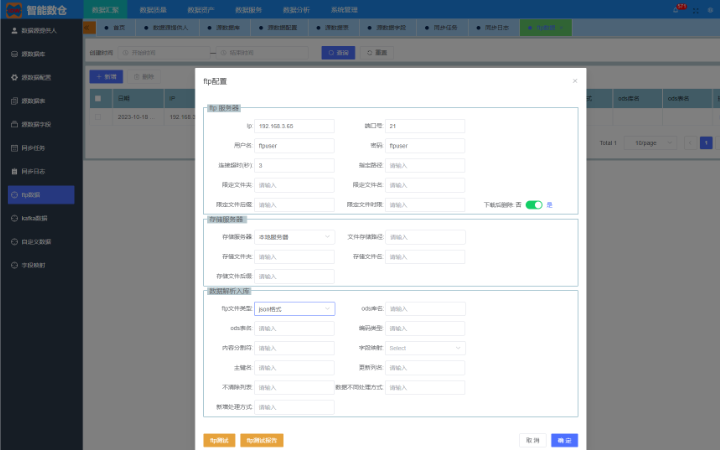Focus the 用户名 field containing ftpuser
Viewport: 720px width, 450px height.
(294, 146)
